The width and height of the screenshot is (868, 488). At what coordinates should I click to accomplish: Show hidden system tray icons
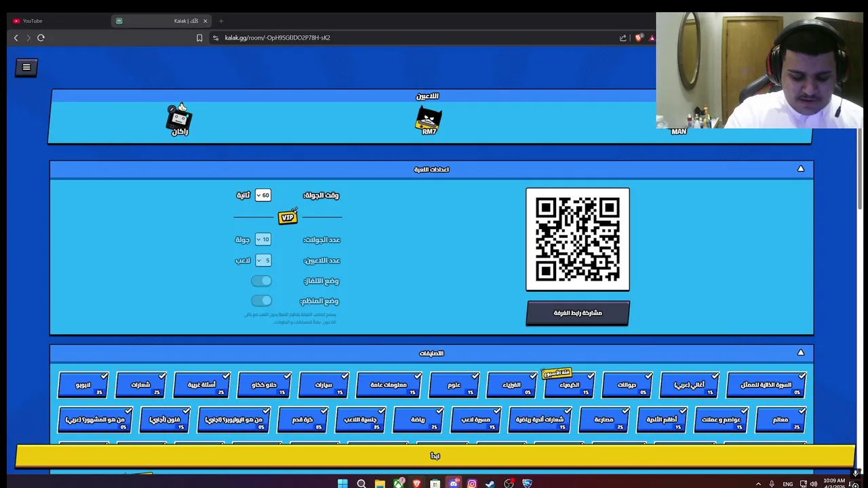(x=758, y=484)
